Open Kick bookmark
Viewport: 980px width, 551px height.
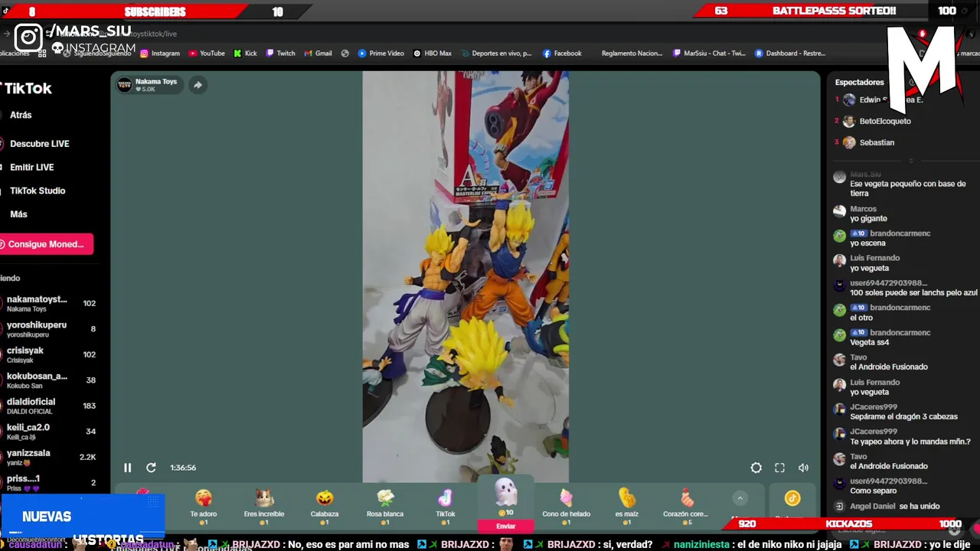245,54
